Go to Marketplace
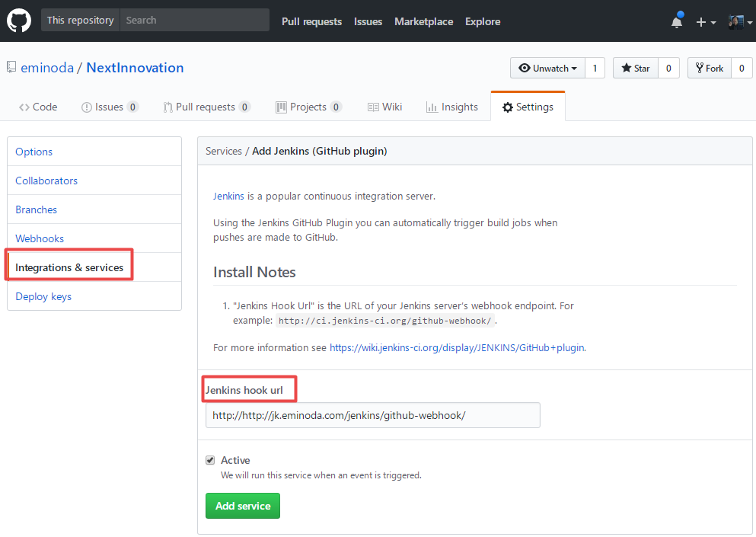Screen dimensions: 756x537 (424, 22)
